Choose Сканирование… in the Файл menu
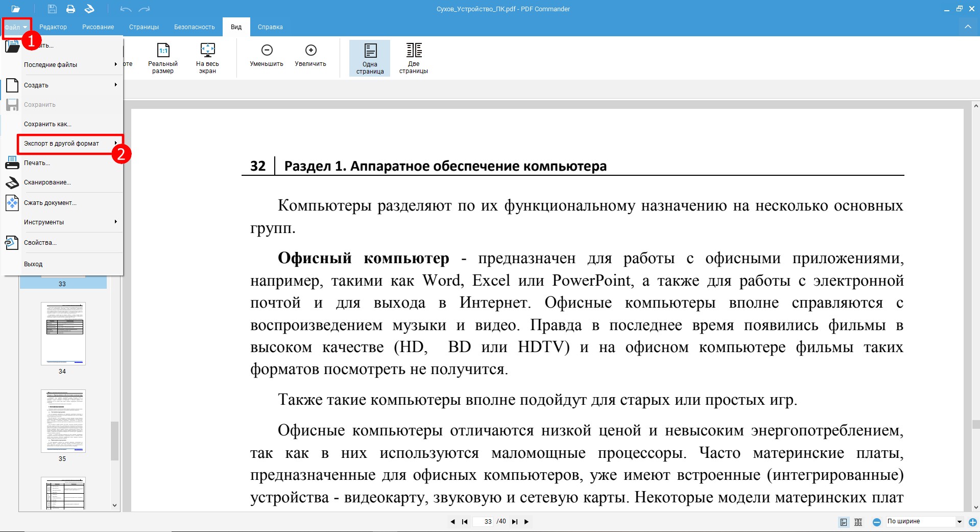Screen dimensions: 980x532 (63, 182)
